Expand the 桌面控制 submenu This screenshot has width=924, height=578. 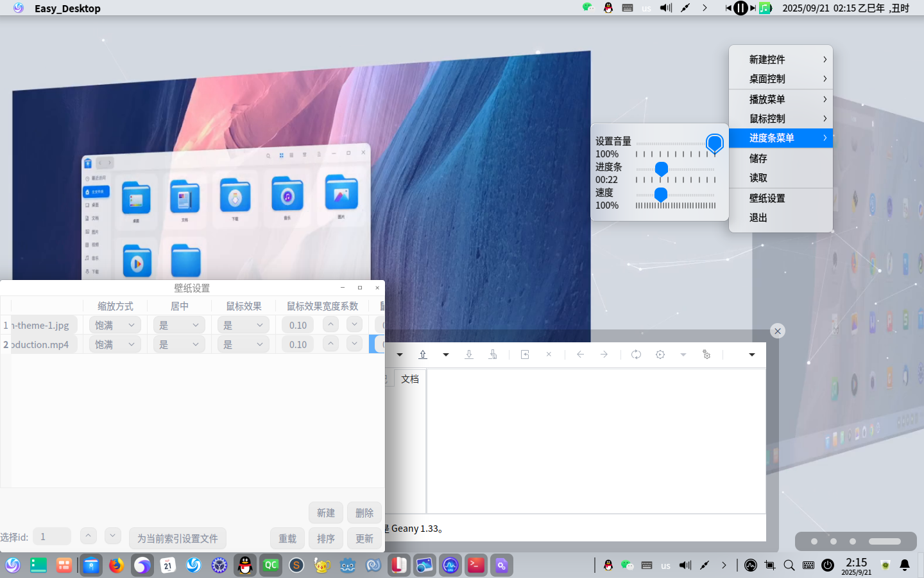(x=781, y=78)
